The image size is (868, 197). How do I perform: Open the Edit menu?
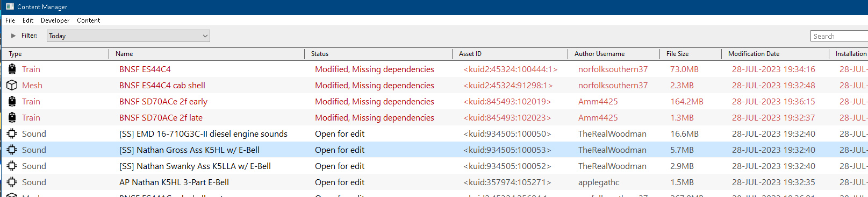coord(28,20)
